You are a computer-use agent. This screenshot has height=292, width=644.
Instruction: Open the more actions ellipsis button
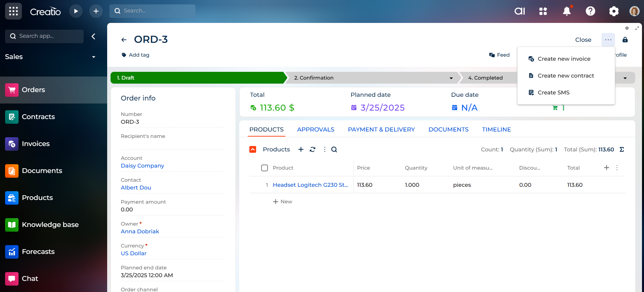tap(608, 40)
